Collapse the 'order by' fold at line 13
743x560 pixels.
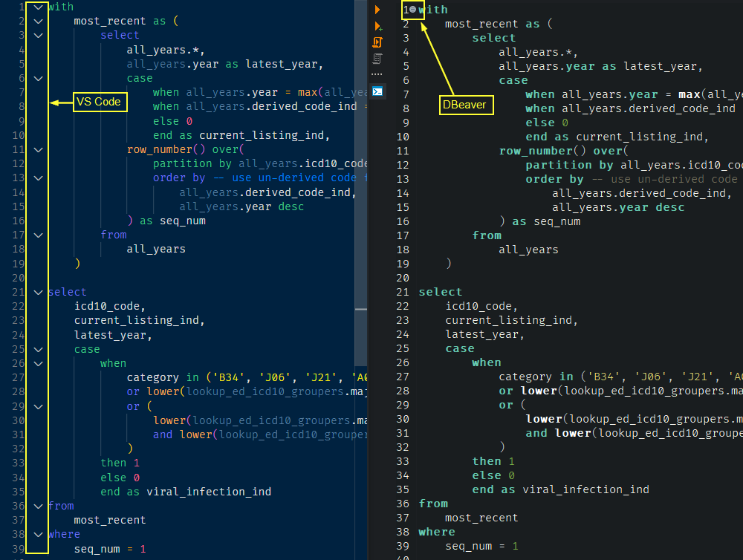pyautogui.click(x=38, y=178)
